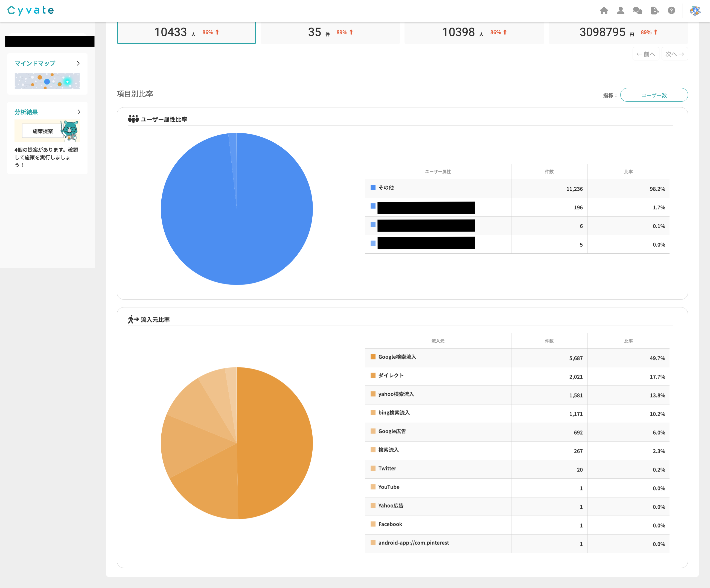Expand the 分析結果 chevron
The width and height of the screenshot is (710, 588).
pyautogui.click(x=79, y=112)
